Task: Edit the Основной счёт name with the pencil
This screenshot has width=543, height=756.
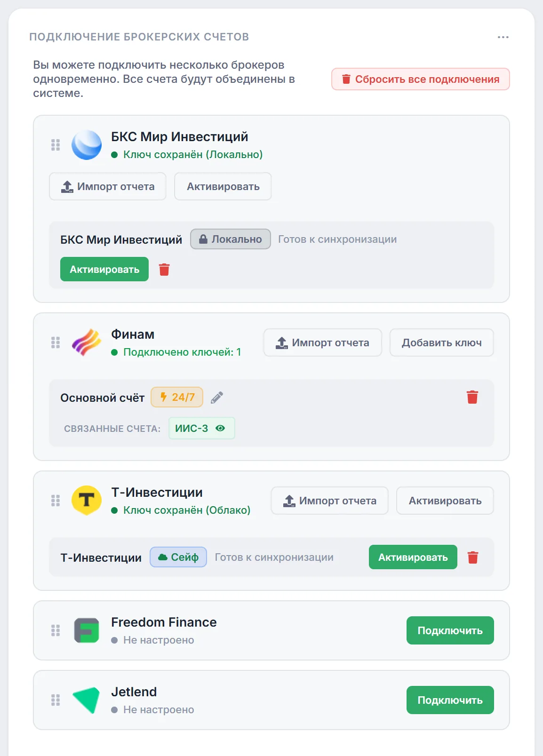Action: click(x=217, y=398)
